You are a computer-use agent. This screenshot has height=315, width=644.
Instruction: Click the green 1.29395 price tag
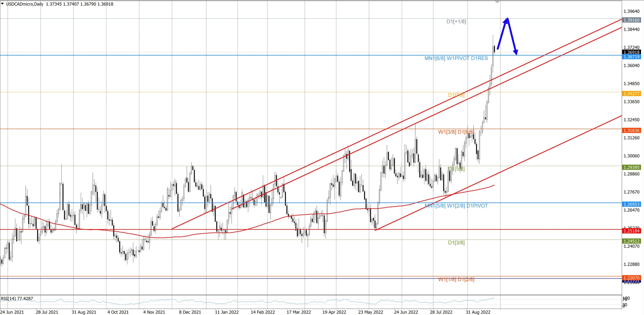click(631, 167)
